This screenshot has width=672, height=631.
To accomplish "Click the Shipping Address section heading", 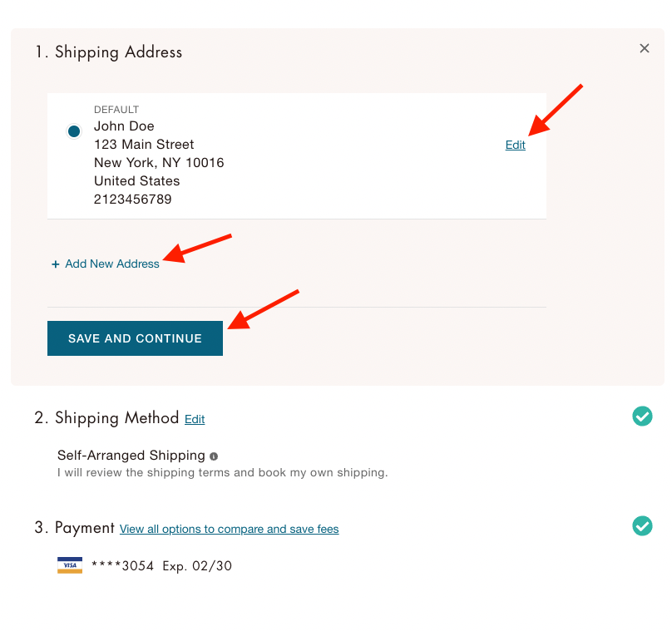I will pos(109,52).
